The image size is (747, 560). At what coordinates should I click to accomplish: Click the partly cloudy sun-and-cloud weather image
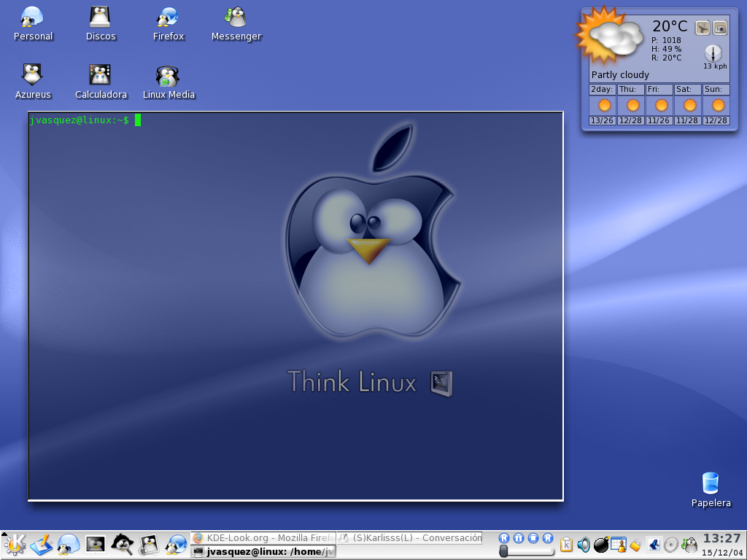tap(611, 35)
